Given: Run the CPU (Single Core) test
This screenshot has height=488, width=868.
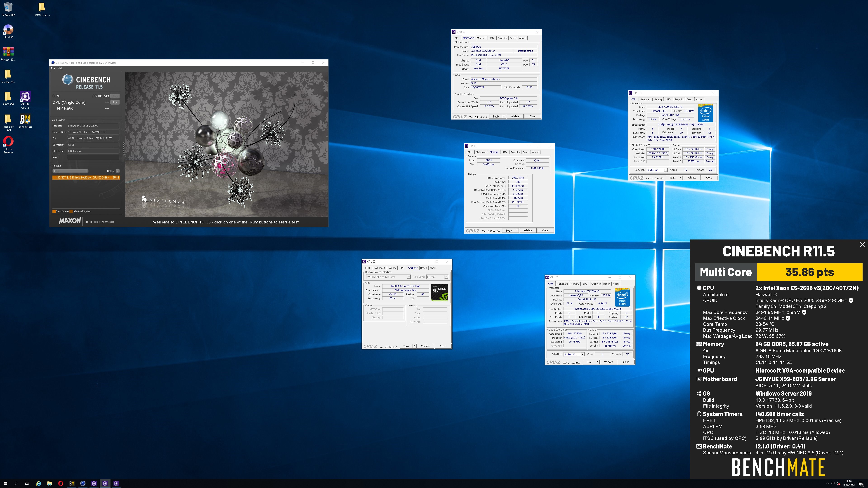Looking at the screenshot, I should tap(115, 102).
